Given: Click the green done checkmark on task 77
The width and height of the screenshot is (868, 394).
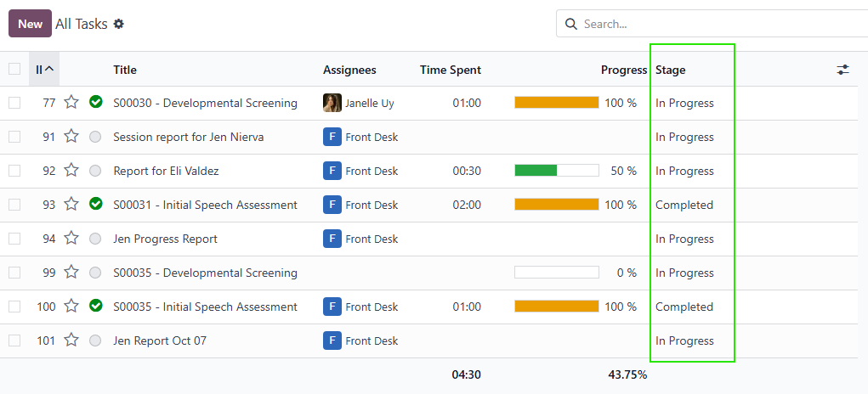Looking at the screenshot, I should tap(96, 103).
